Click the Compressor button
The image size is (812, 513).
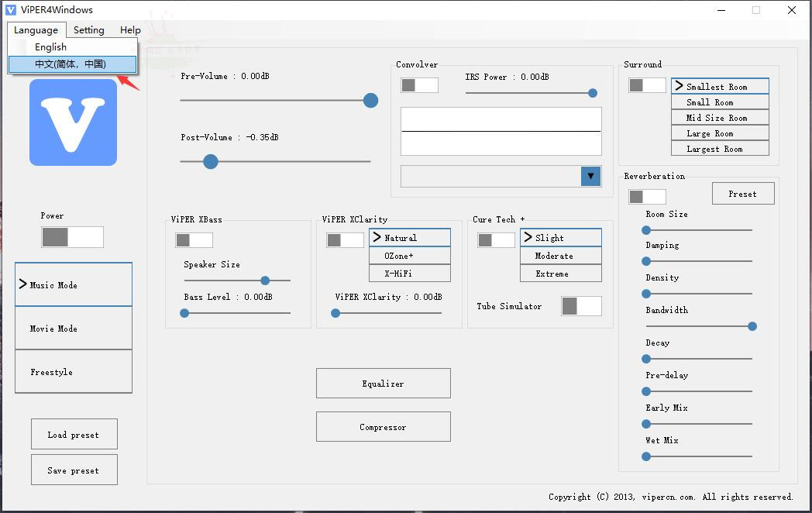[x=383, y=427]
